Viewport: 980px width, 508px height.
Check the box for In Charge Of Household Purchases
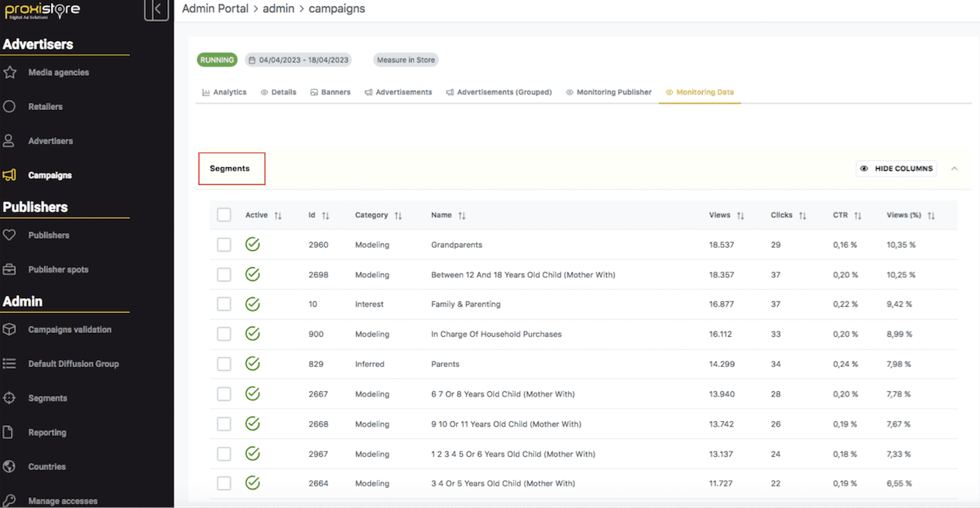pos(224,334)
